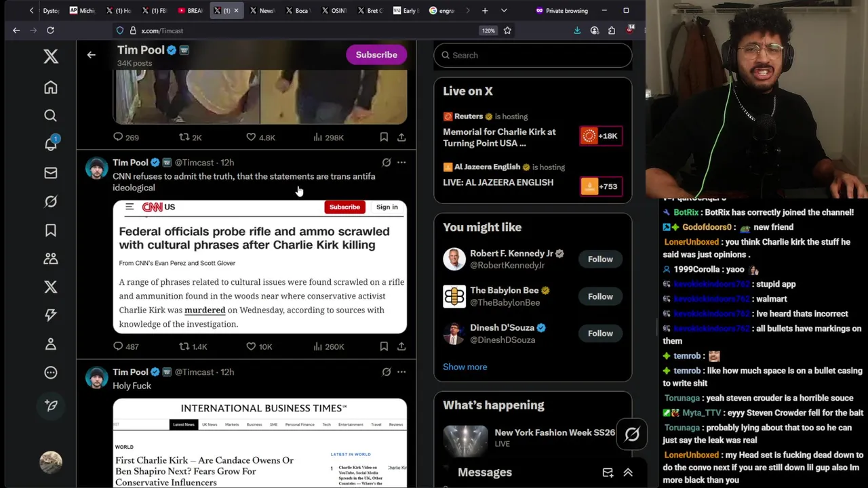Switch to the YouTube BREAK browser tab

point(191,11)
